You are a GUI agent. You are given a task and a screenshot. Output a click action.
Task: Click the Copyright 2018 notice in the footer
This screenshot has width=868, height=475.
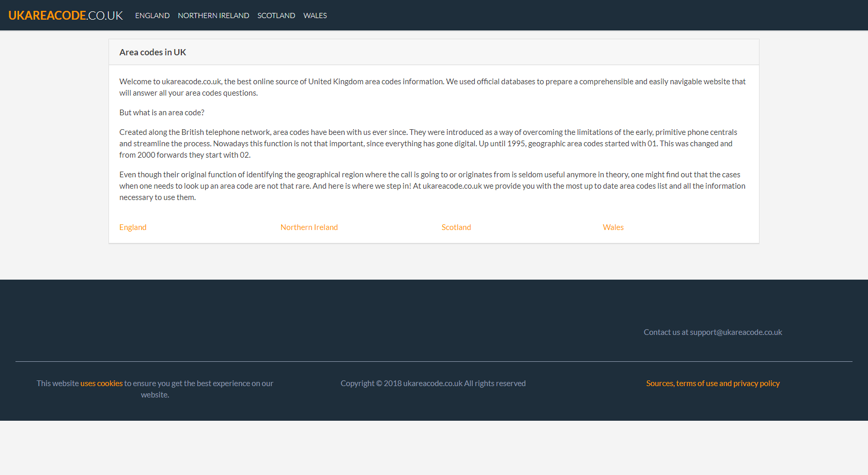(433, 384)
